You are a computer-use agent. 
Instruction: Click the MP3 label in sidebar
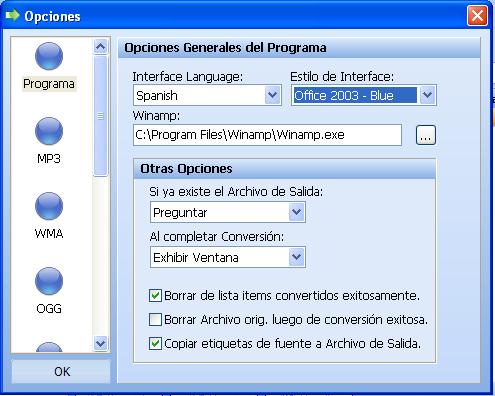click(49, 158)
